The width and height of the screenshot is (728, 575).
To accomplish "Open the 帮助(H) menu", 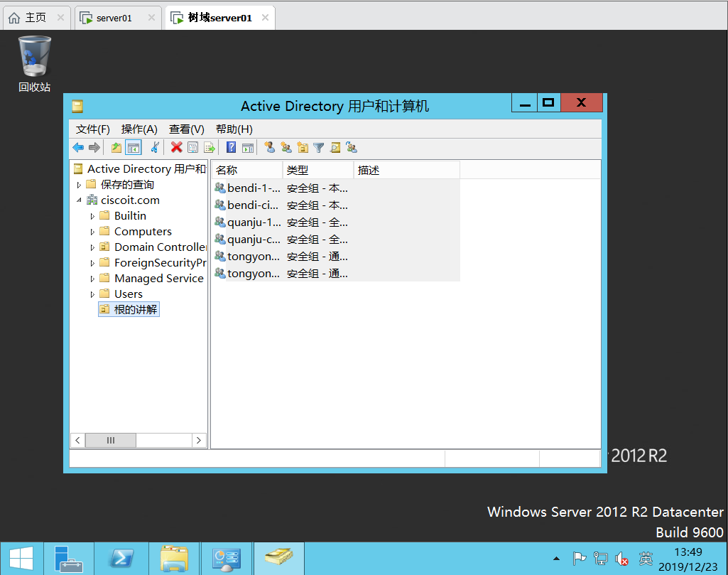I will pyautogui.click(x=234, y=129).
